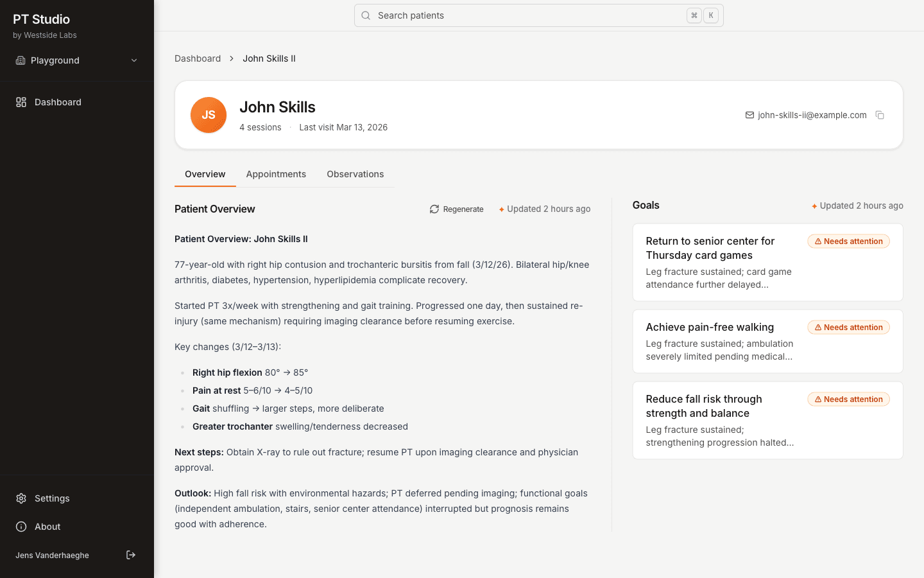Copy the patient email with the copy icon
Viewport: 924px width, 578px height.
coord(880,115)
